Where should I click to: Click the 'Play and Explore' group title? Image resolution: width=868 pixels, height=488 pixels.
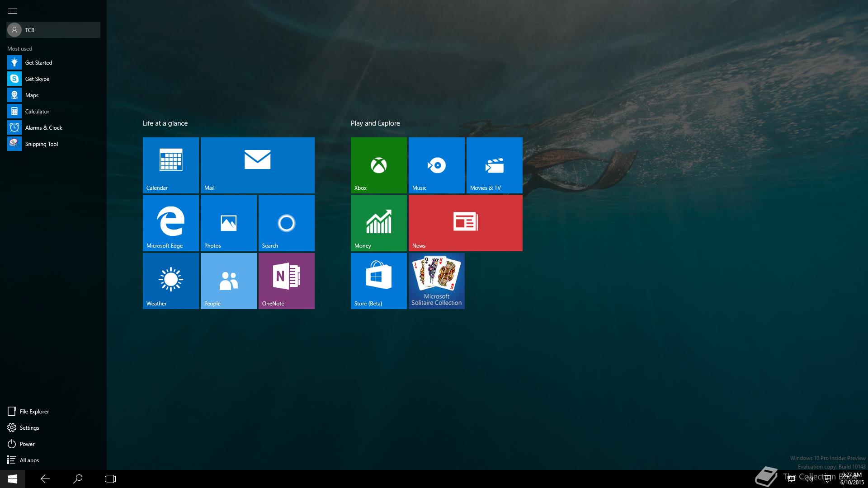(x=375, y=123)
